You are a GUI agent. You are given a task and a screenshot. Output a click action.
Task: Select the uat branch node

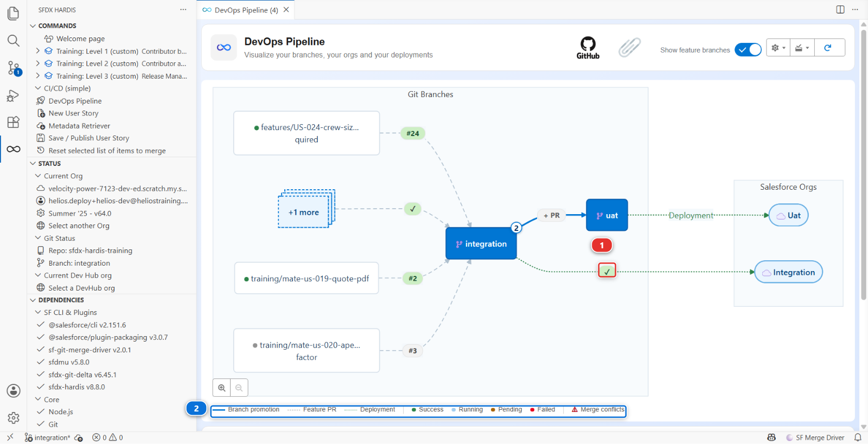coord(607,215)
